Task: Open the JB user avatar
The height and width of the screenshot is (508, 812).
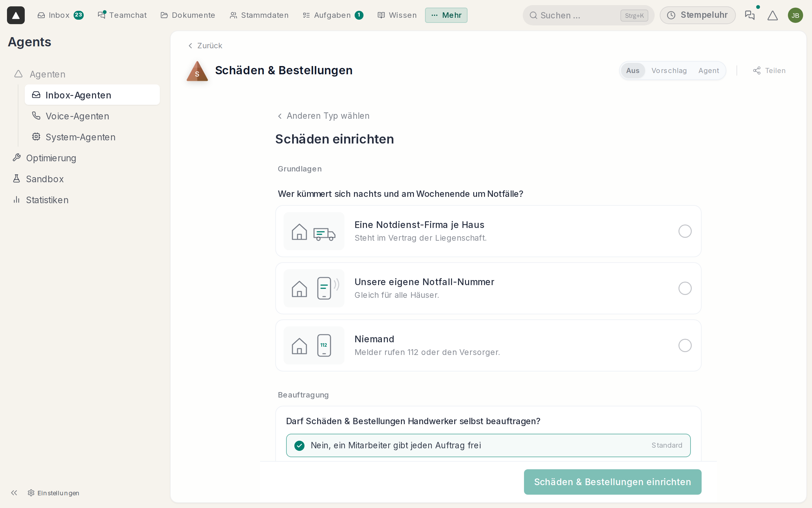Action: [x=795, y=15]
